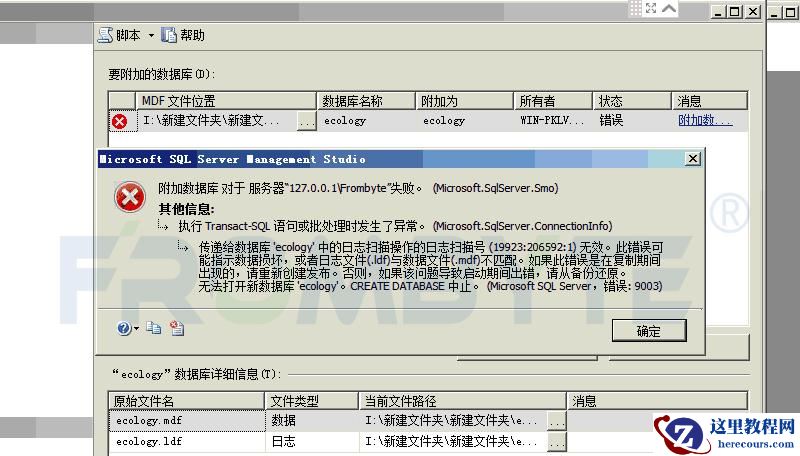This screenshot has width=800, height=456.
Task: Click the dotted grid icon at top
Action: click(635, 8)
